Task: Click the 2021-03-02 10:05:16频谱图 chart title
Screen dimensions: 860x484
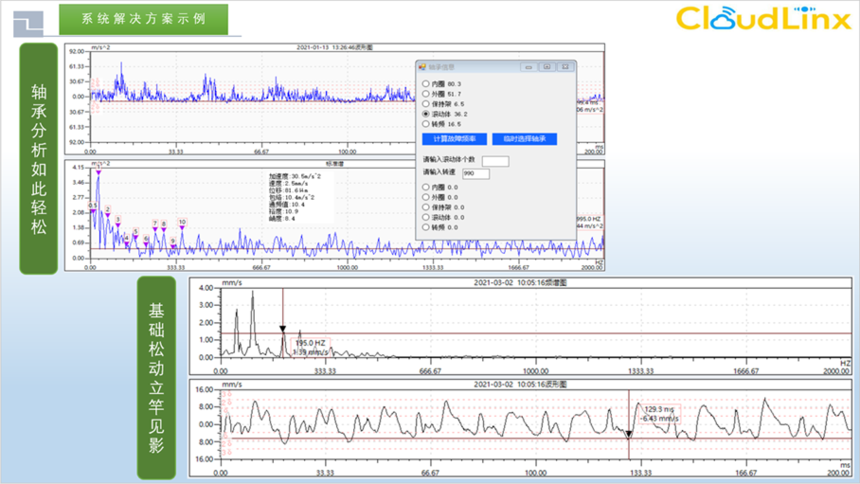Action: click(520, 283)
